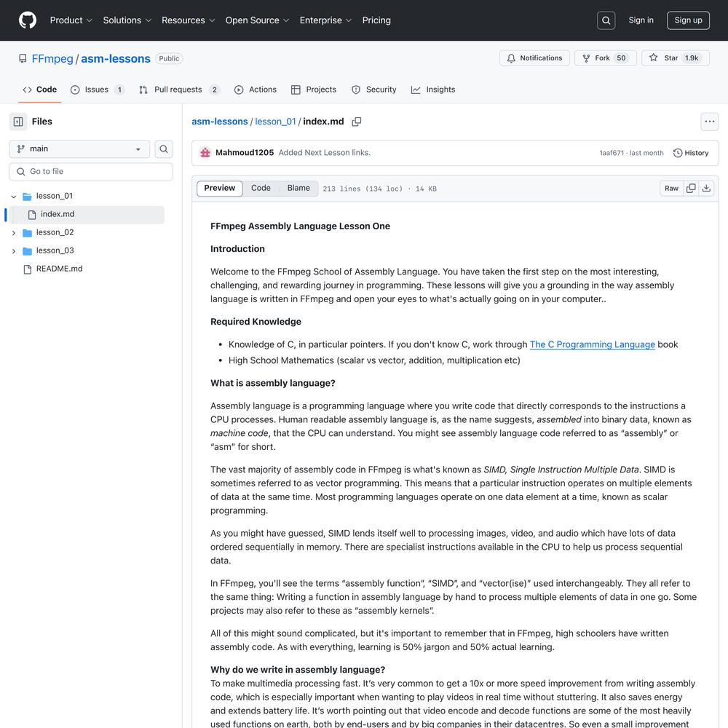Select the lesson_03 folder icon

[28, 250]
